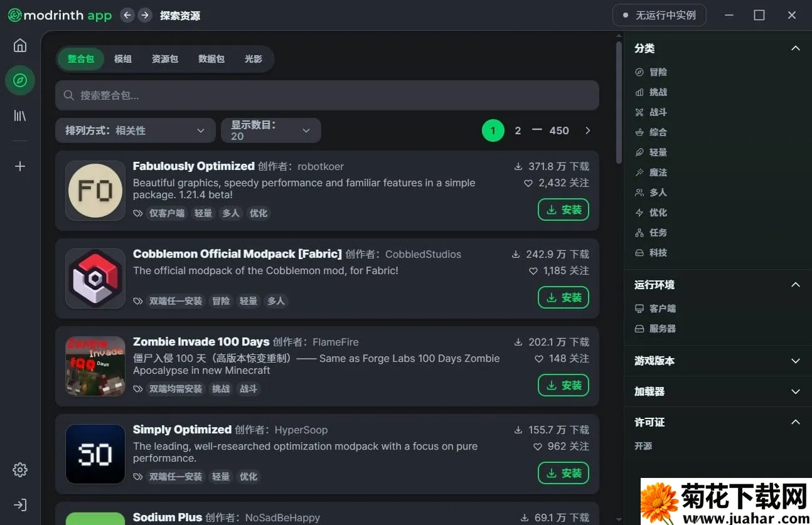This screenshot has height=525, width=812.
Task: Install Zombie Invade 100 Days
Action: (564, 385)
